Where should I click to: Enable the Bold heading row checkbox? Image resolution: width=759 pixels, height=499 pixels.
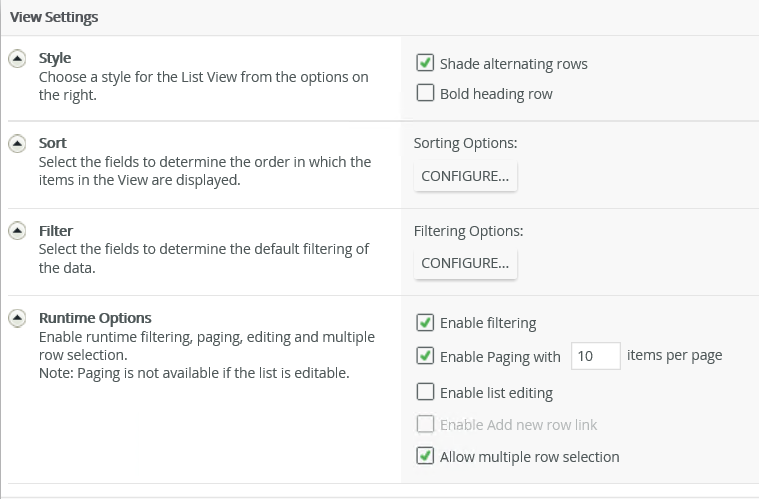pos(425,94)
